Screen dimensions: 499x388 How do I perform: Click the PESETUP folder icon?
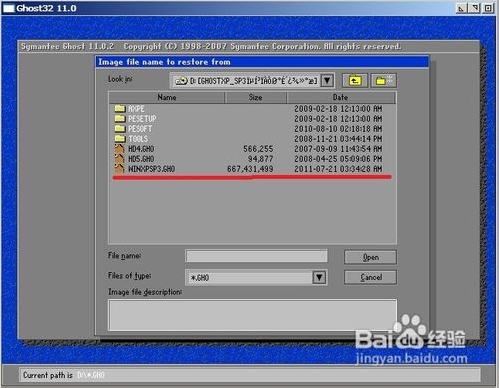[120, 119]
